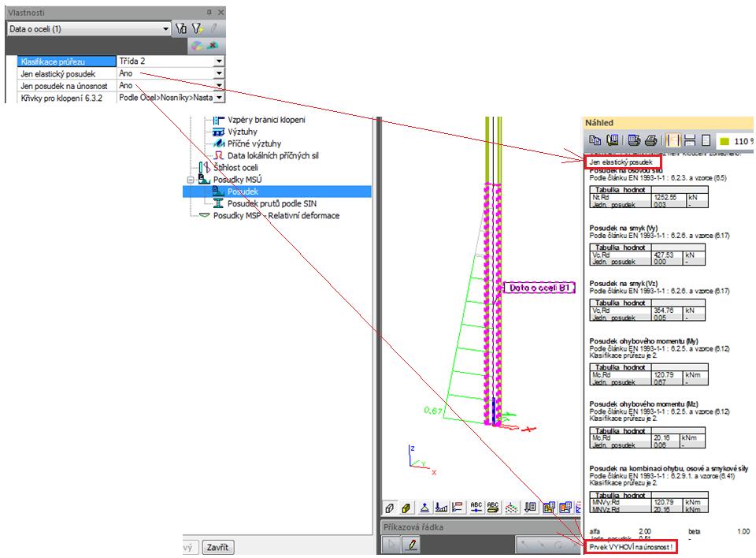Toggle ABC node labels icon
756x558 pixels.
[476, 508]
